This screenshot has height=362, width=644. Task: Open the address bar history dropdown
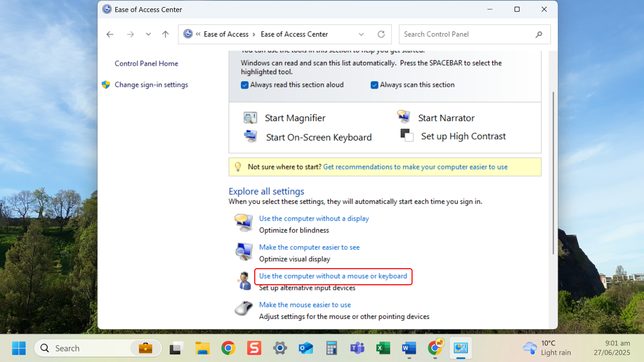361,34
